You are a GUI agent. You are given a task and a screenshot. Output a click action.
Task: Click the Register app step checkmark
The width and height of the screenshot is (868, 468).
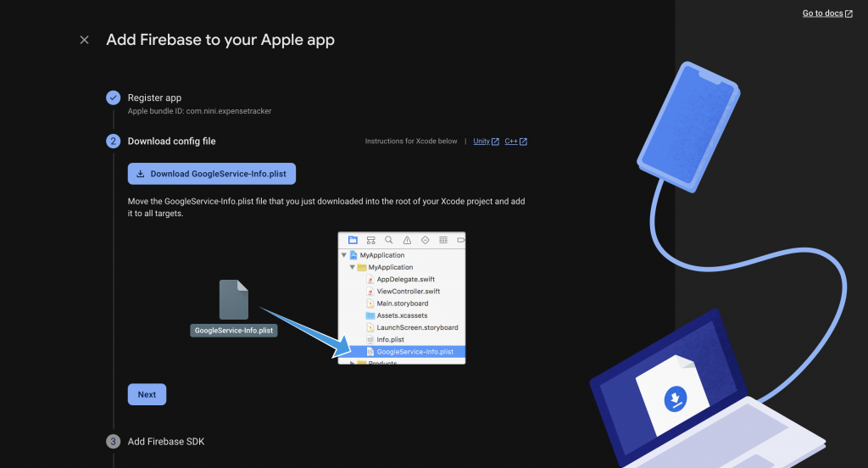click(113, 97)
